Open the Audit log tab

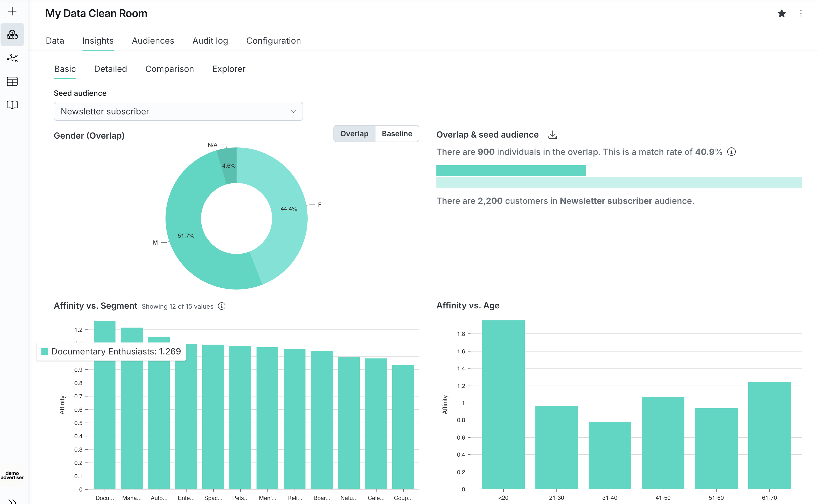tap(210, 41)
